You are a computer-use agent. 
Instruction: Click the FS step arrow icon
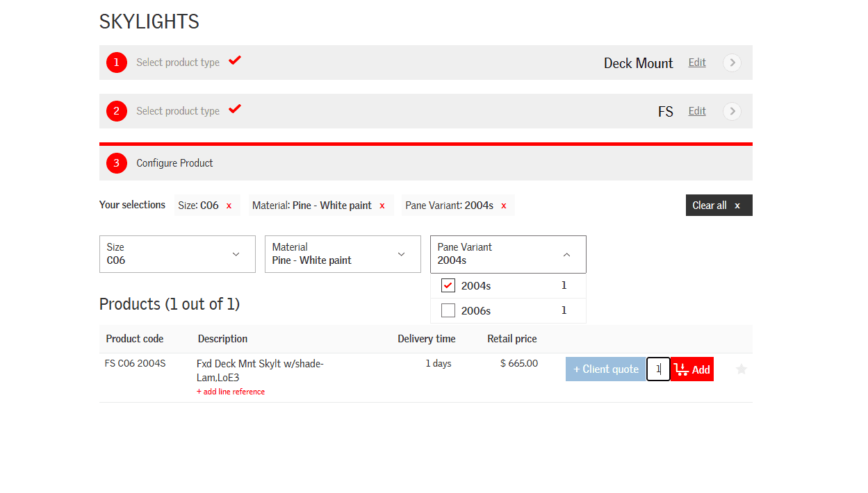(x=732, y=111)
